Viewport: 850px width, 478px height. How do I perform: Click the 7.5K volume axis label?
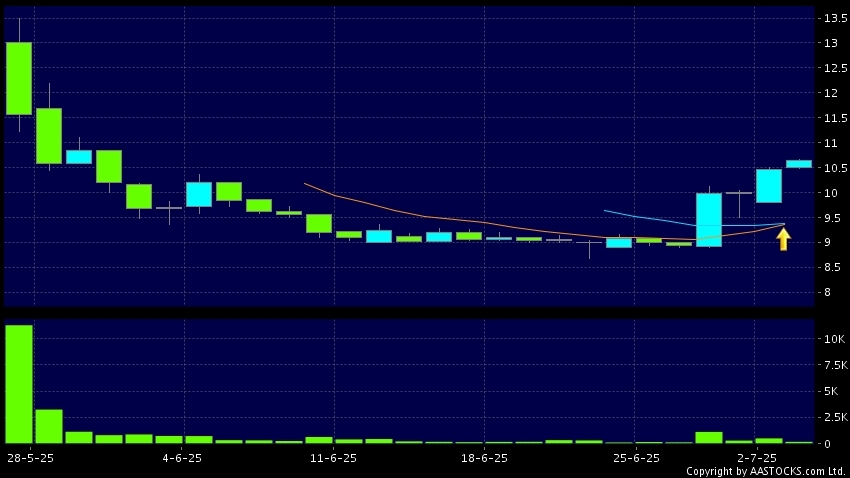[x=835, y=365]
